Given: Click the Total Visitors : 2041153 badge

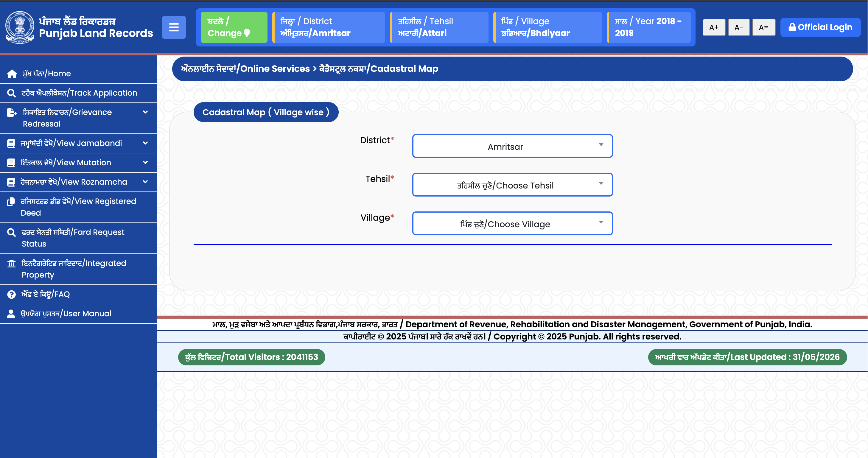Looking at the screenshot, I should coord(251,357).
